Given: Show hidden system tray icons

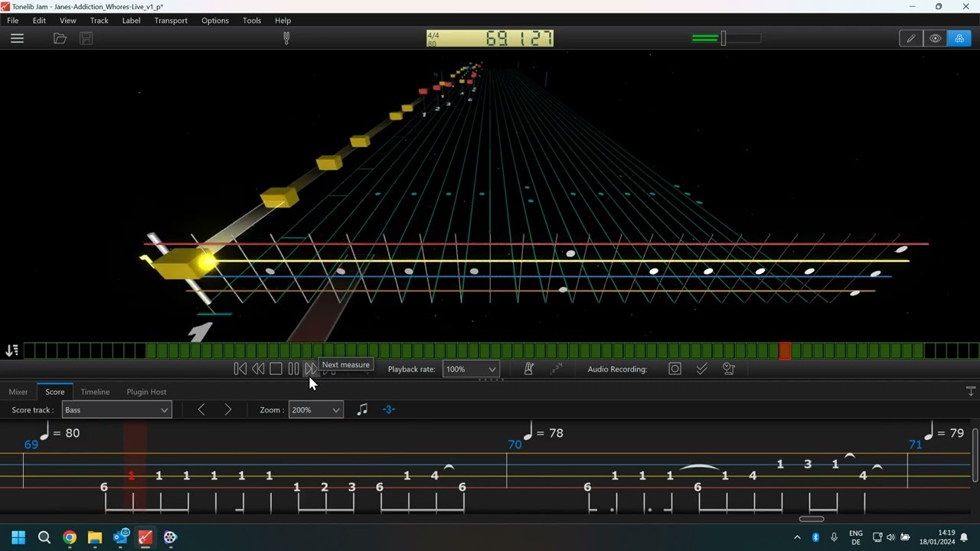Looking at the screenshot, I should 797,537.
